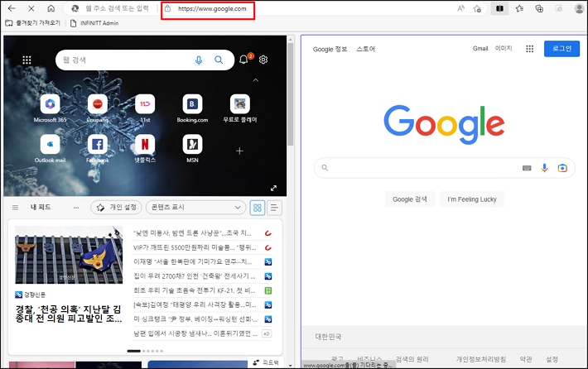The height and width of the screenshot is (369, 588).
Task: Open the feed more options ellipsis
Action: pyautogui.click(x=76, y=208)
